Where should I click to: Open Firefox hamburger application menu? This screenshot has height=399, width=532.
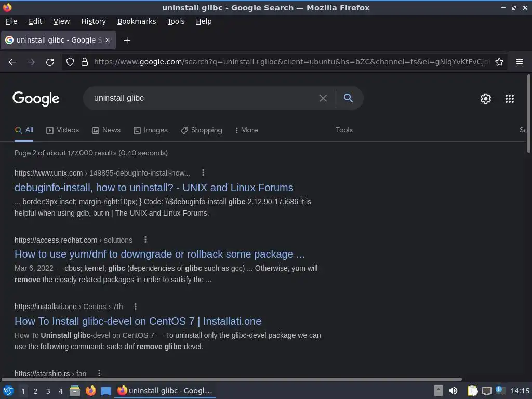tap(520, 62)
